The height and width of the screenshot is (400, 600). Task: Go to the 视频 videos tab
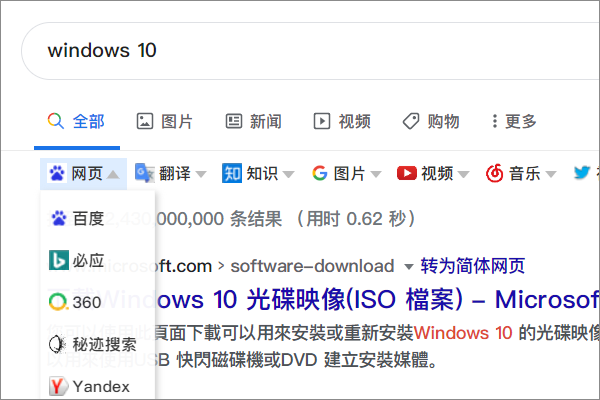tap(342, 122)
